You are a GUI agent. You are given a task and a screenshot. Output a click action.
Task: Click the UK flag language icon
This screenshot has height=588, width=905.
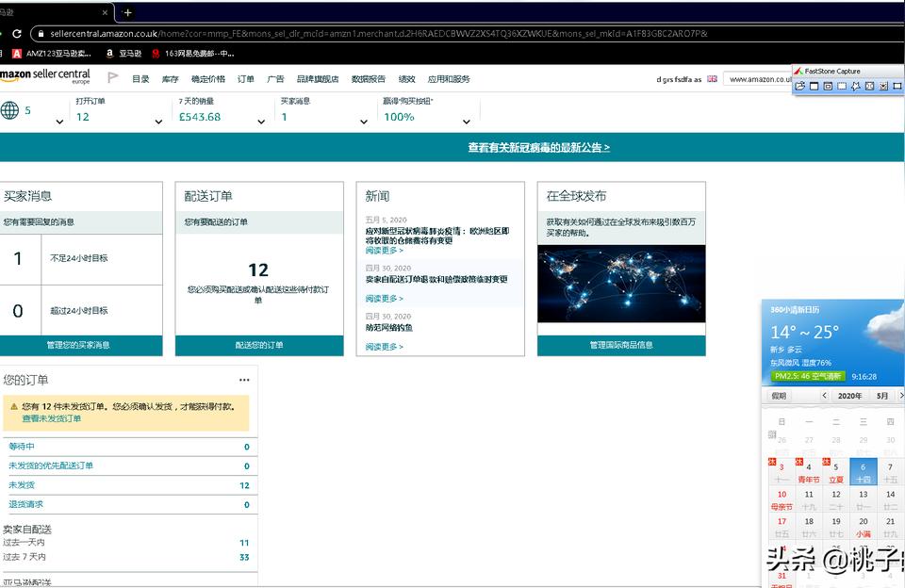pos(713,79)
